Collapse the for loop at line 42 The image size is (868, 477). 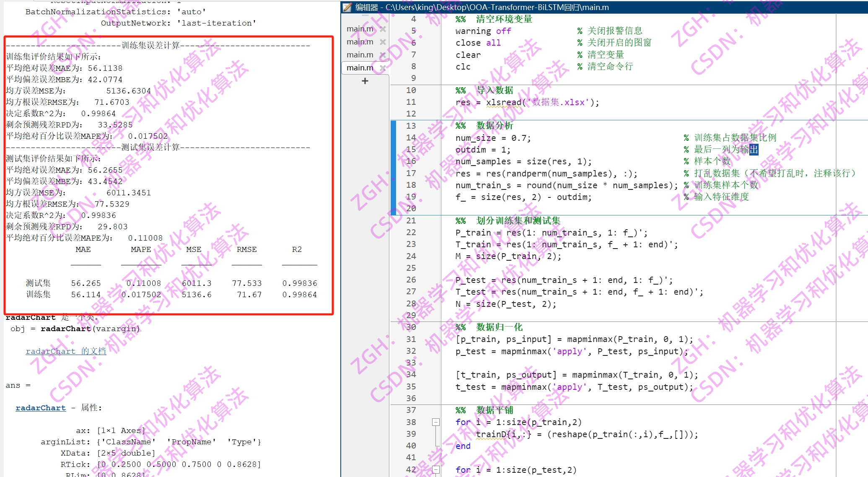436,470
